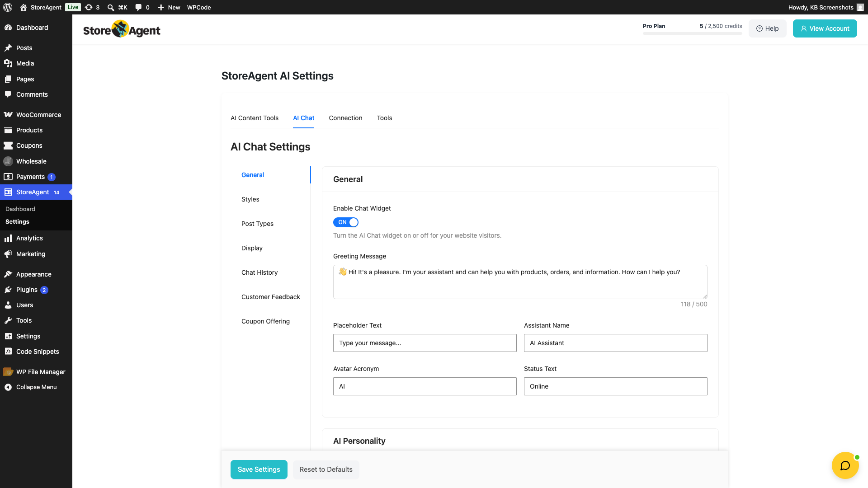Click the Assistant Name input field
The height and width of the screenshot is (488, 868).
click(616, 343)
